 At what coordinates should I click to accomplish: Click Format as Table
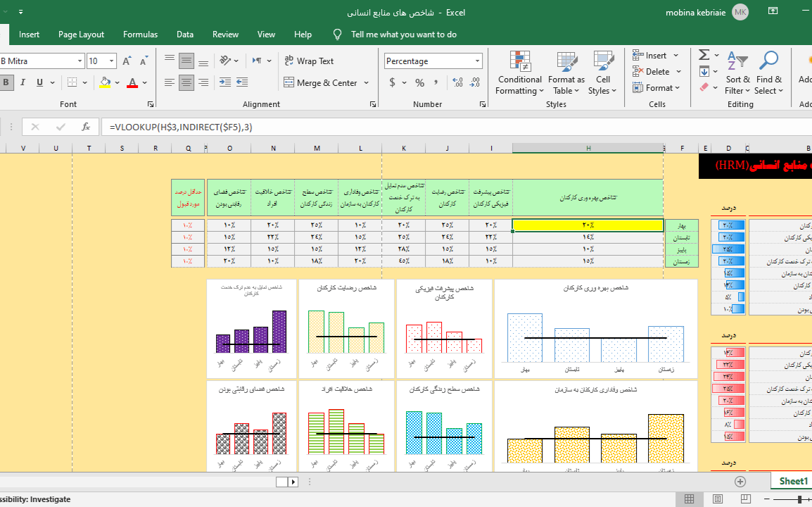566,73
